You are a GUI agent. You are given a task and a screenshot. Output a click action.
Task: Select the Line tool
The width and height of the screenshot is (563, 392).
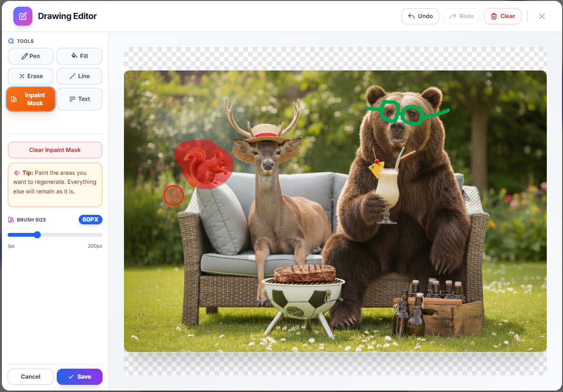pos(79,76)
